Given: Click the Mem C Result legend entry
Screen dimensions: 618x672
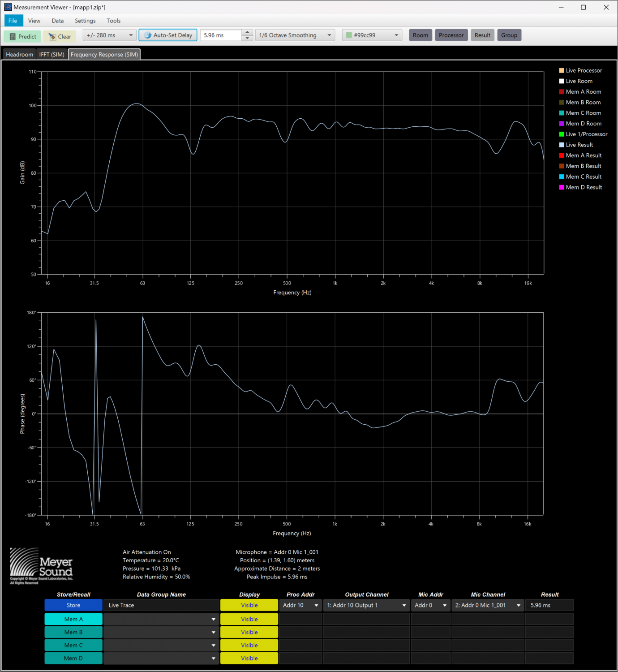Looking at the screenshot, I should tap(580, 177).
